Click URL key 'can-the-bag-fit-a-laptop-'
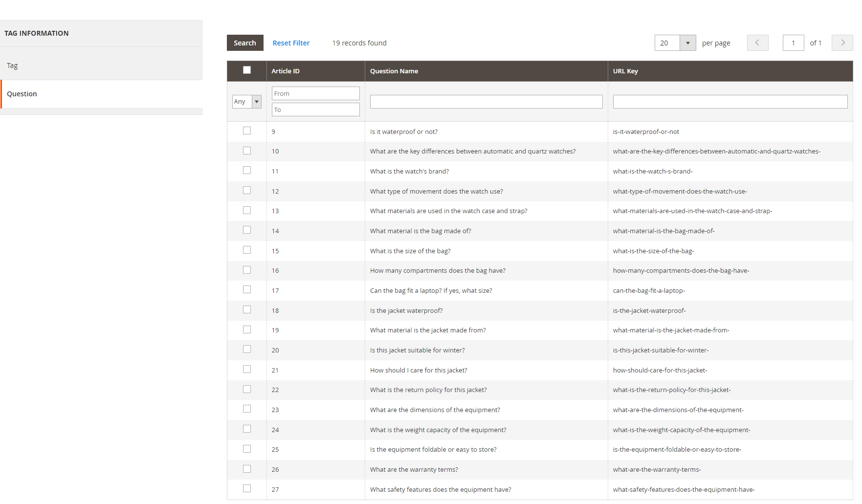Screen dimensions: 862x504 (649, 290)
